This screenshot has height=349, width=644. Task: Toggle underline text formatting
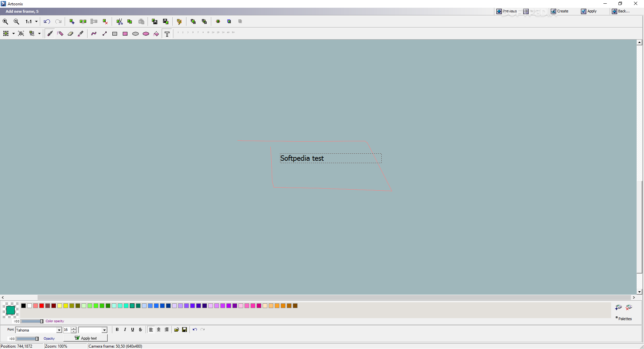click(x=132, y=330)
